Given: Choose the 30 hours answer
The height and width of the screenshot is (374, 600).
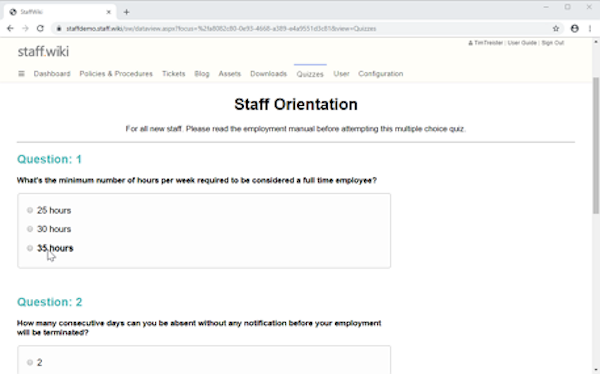Looking at the screenshot, I should pyautogui.click(x=30, y=229).
